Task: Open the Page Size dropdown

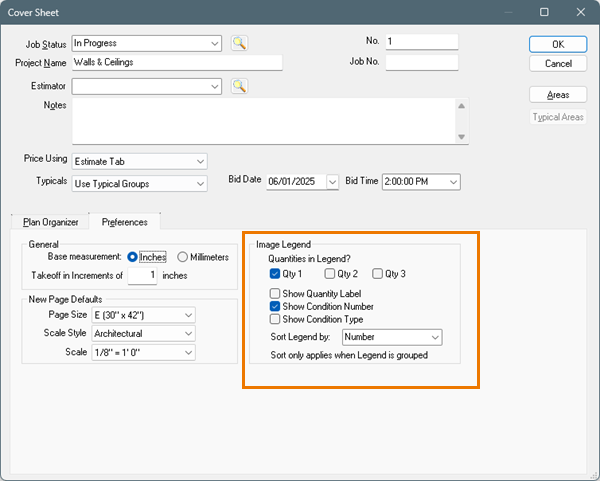Action: click(x=143, y=315)
